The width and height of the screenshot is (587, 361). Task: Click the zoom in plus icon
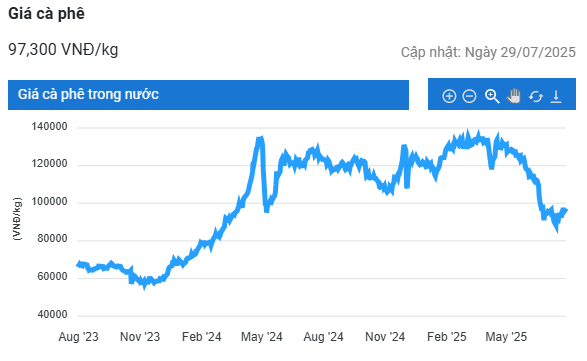click(449, 96)
